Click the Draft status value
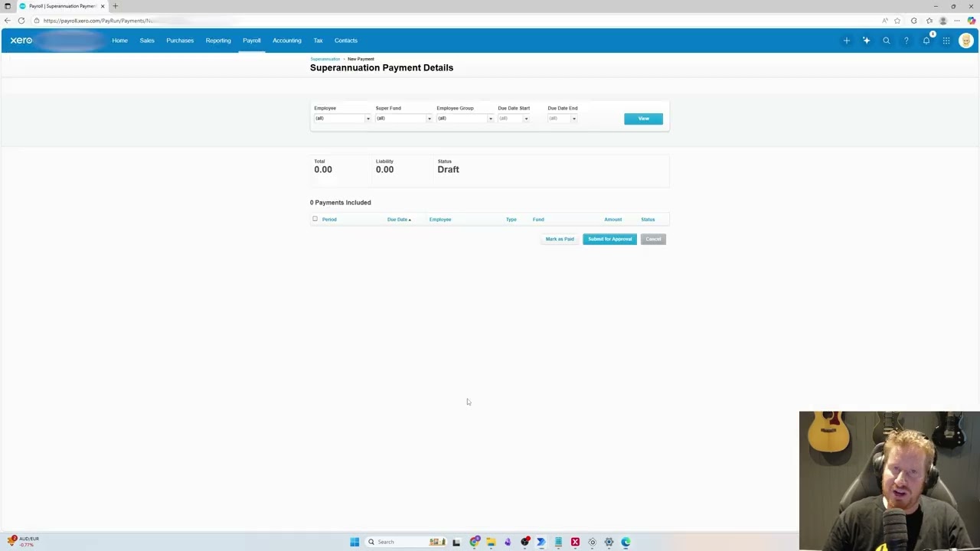 coord(448,169)
